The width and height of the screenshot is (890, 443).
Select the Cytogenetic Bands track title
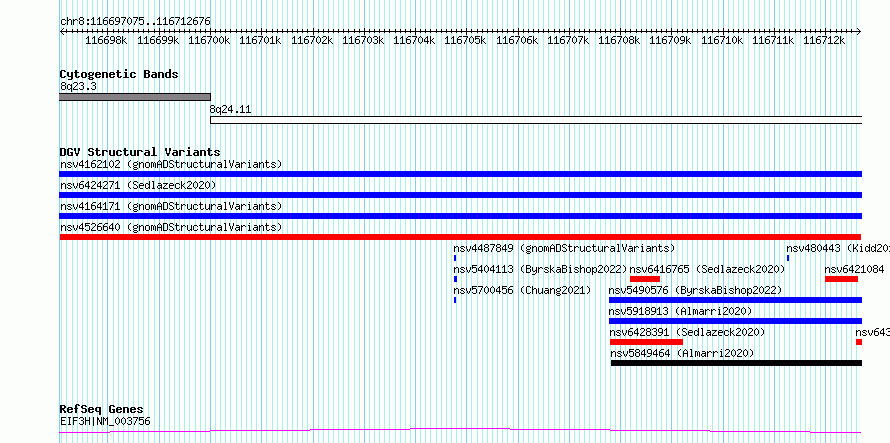tap(119, 74)
